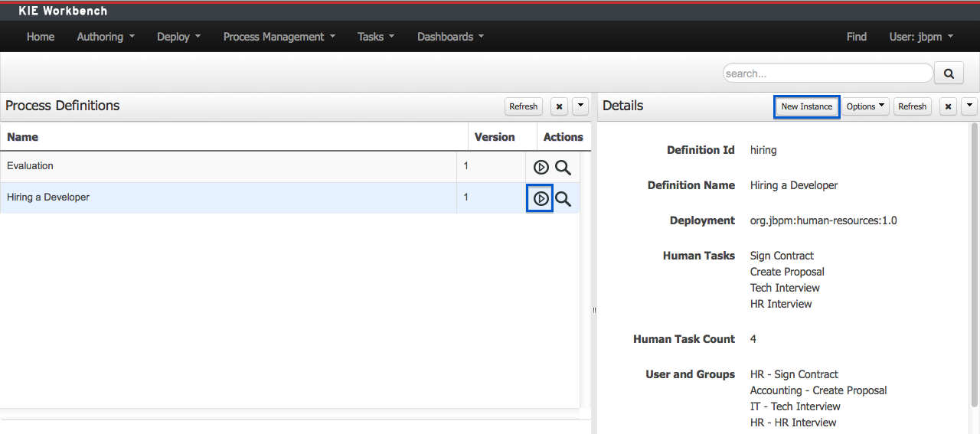Open the Options dropdown in Details
The width and height of the screenshot is (980, 434).
(865, 106)
